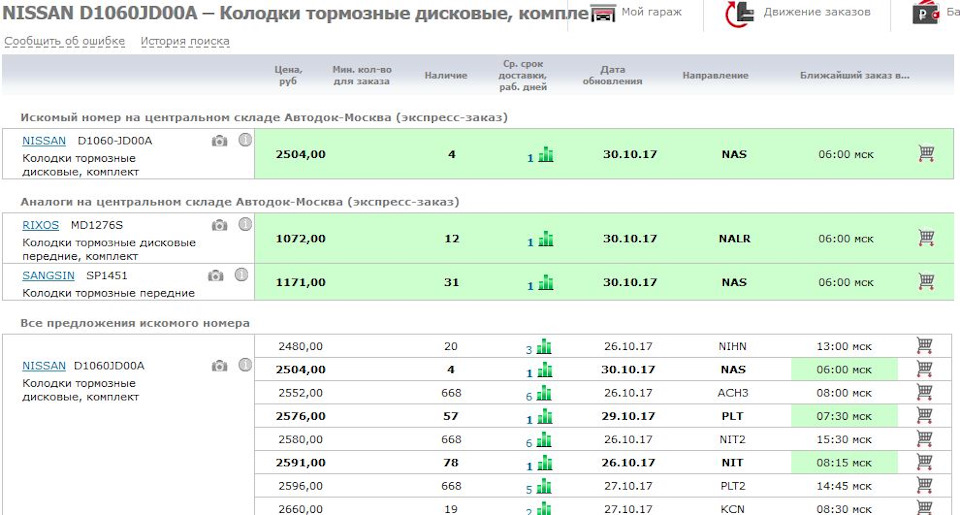The image size is (960, 515).
Task: Click direction NALR cell
Action: (734, 239)
